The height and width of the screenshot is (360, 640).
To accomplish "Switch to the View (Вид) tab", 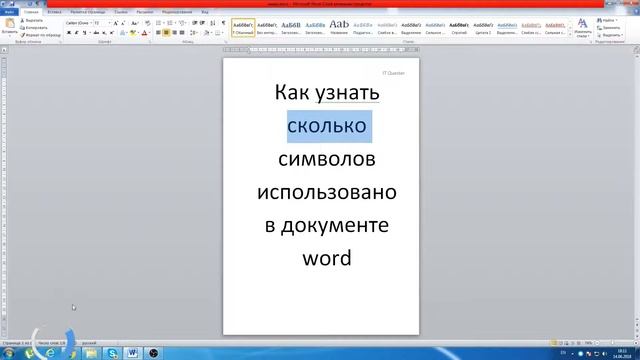I will pos(205,12).
